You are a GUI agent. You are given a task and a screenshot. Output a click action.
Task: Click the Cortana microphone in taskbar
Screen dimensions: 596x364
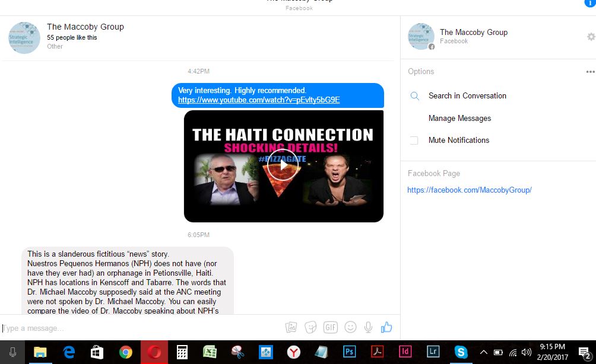[12, 352]
